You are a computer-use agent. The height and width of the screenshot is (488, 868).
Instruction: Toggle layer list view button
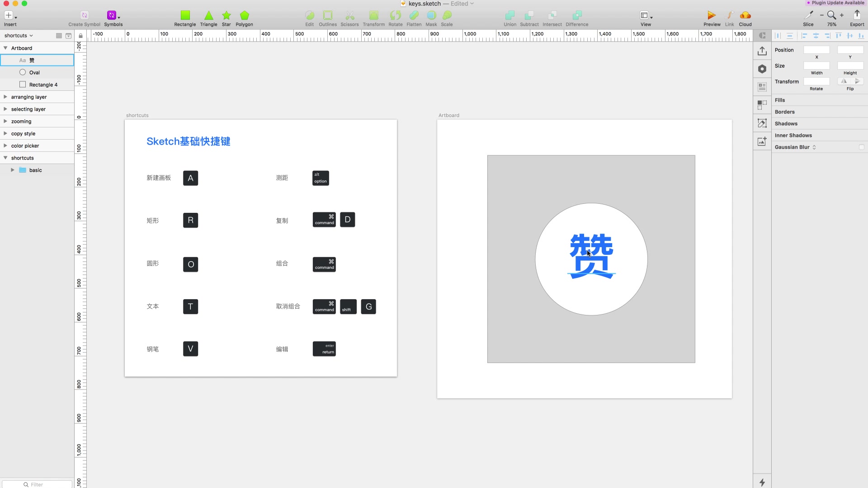tap(59, 36)
